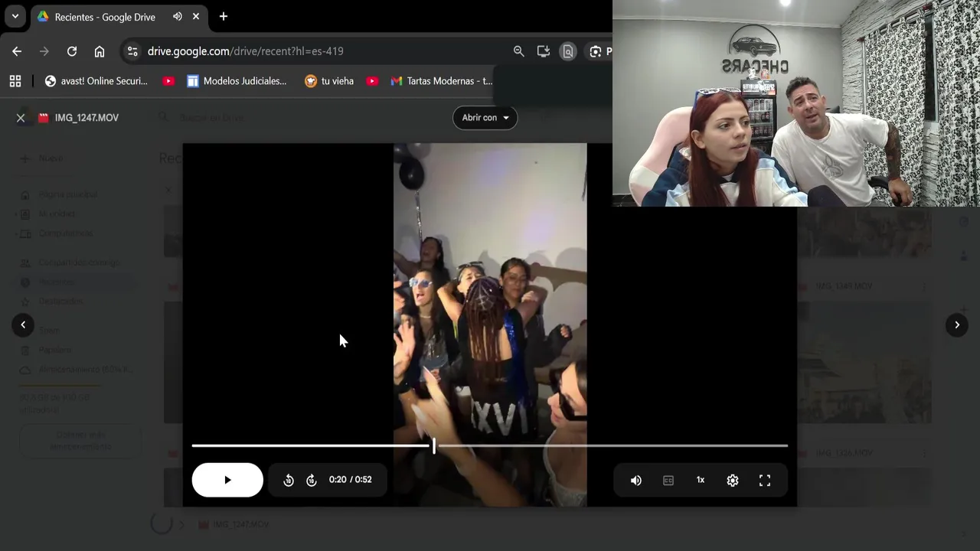Click the bookmark-style icon in address bar
This screenshot has height=551, width=980.
pos(568,51)
